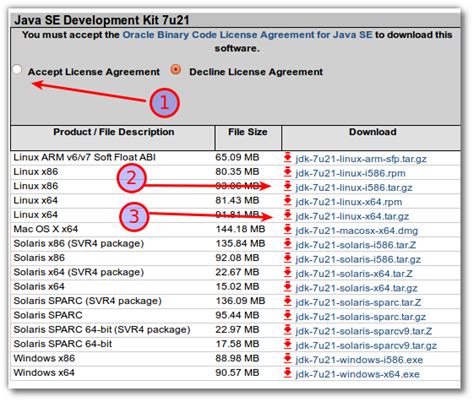Click the 65.09 MB file size
Screen dimensions: 474x402
[237, 157]
